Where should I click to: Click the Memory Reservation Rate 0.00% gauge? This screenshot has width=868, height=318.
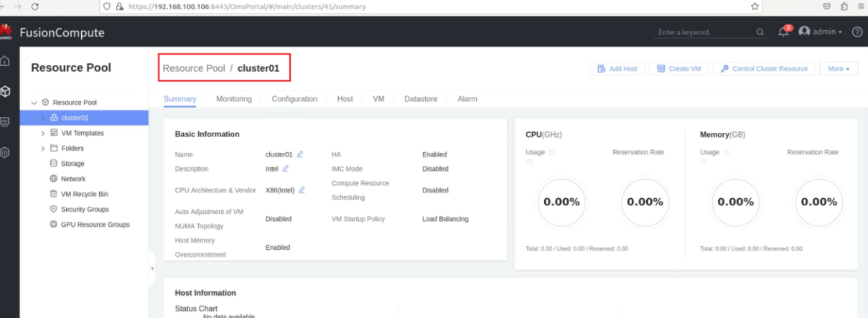click(x=819, y=202)
